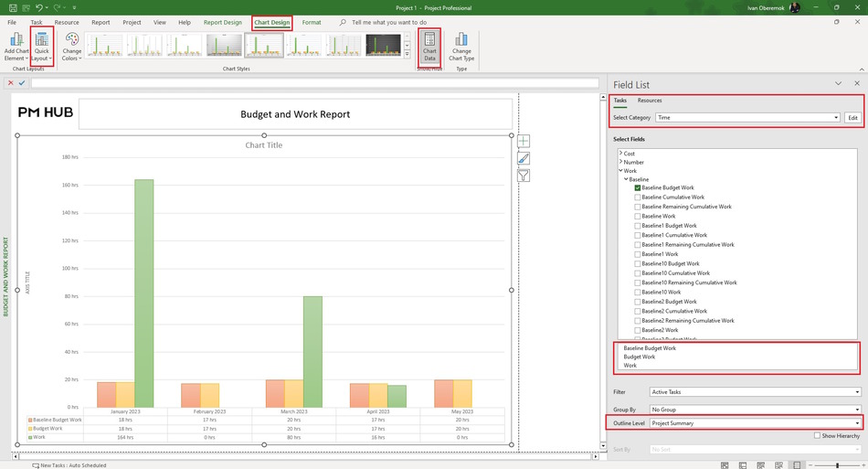Click the Tell me search magnifier icon
Screen dimensions: 868x469
[343, 22]
